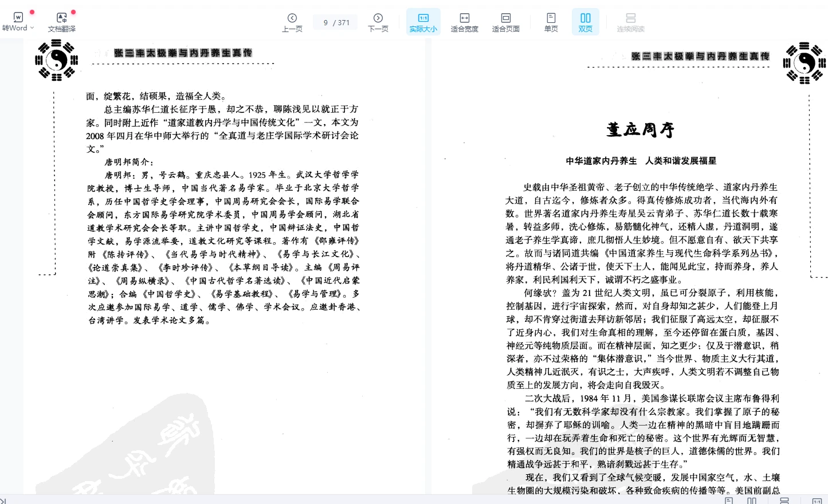Click single page icon in bottom status bar
Viewport: 828px width, 504px height.
pyautogui.click(x=729, y=501)
